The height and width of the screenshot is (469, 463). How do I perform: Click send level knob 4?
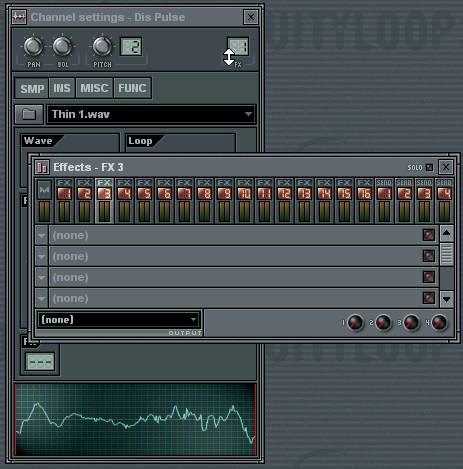click(439, 323)
